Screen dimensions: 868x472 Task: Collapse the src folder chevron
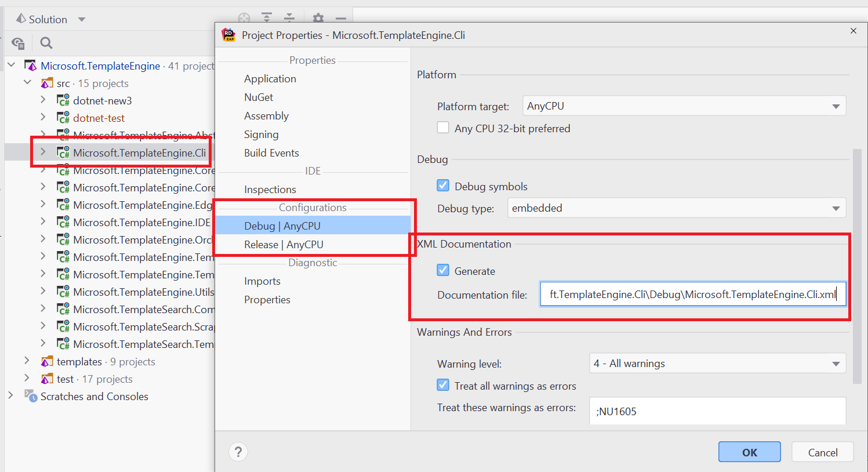[27, 82]
